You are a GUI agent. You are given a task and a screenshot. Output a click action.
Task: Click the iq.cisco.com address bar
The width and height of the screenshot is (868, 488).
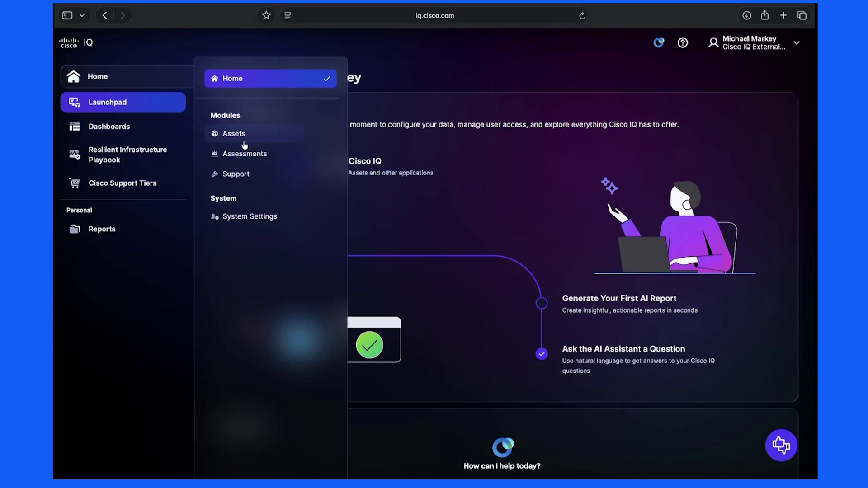click(x=434, y=15)
